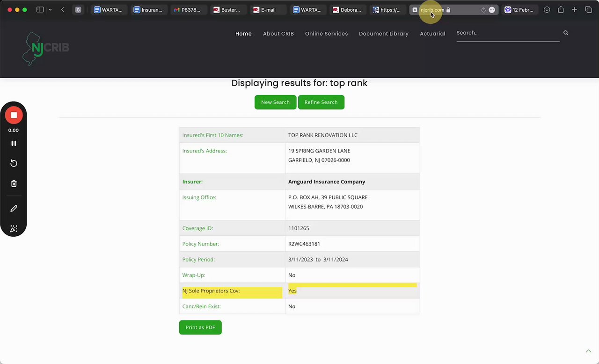This screenshot has width=599, height=364.
Task: Close the njcrib.com tab with the X
Action: [415, 10]
